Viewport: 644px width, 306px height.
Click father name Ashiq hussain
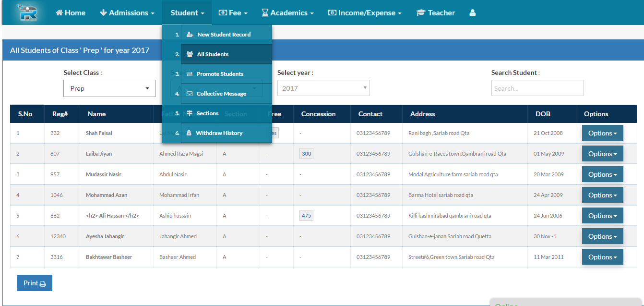pyautogui.click(x=175, y=216)
